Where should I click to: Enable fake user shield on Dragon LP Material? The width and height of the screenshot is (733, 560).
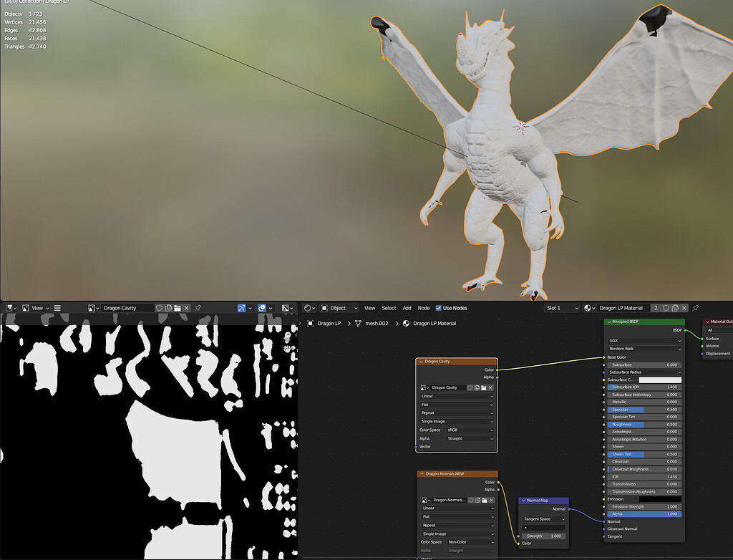(x=666, y=307)
